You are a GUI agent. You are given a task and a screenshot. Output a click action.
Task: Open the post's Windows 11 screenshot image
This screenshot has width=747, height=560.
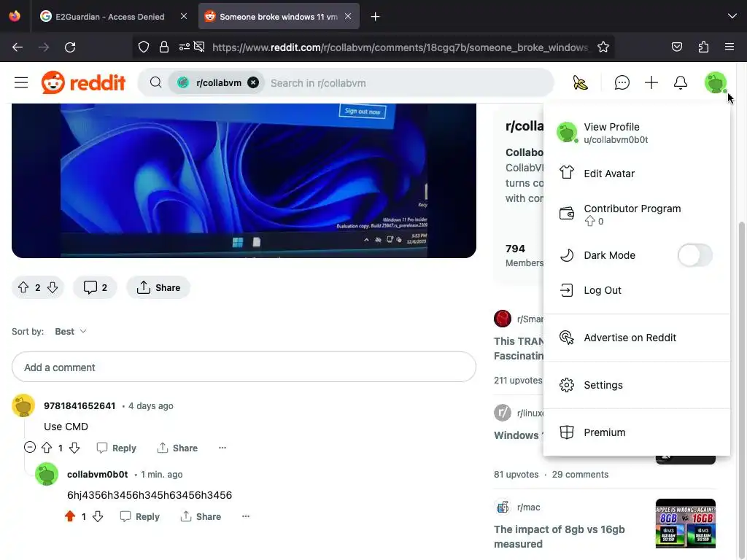pyautogui.click(x=244, y=181)
